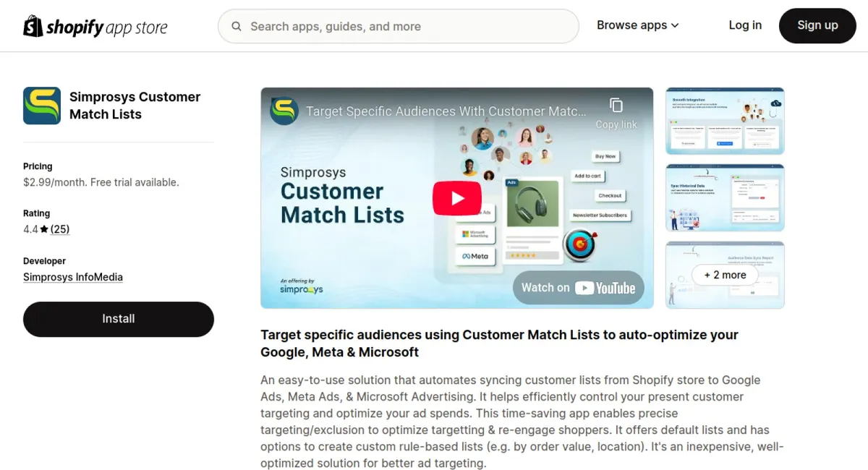Click the Copy link icon above the video
Viewport: 868px width, 470px height.
pyautogui.click(x=616, y=106)
